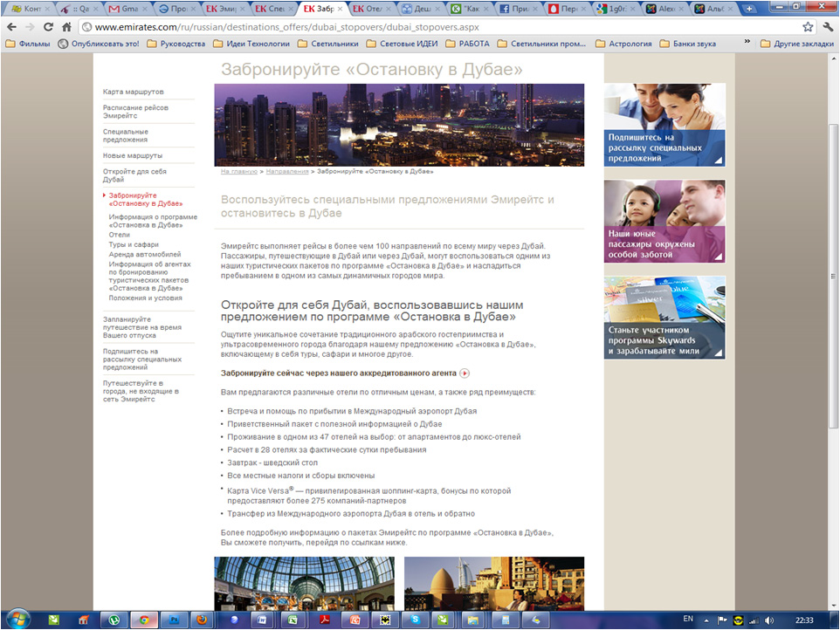
Task: Reload the page with the refresh icon
Action: [48, 27]
